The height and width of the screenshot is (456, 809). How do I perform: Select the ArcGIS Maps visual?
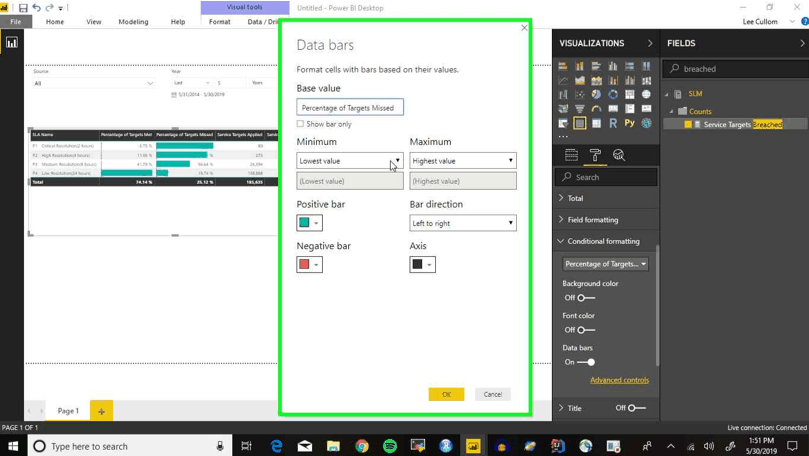646,123
